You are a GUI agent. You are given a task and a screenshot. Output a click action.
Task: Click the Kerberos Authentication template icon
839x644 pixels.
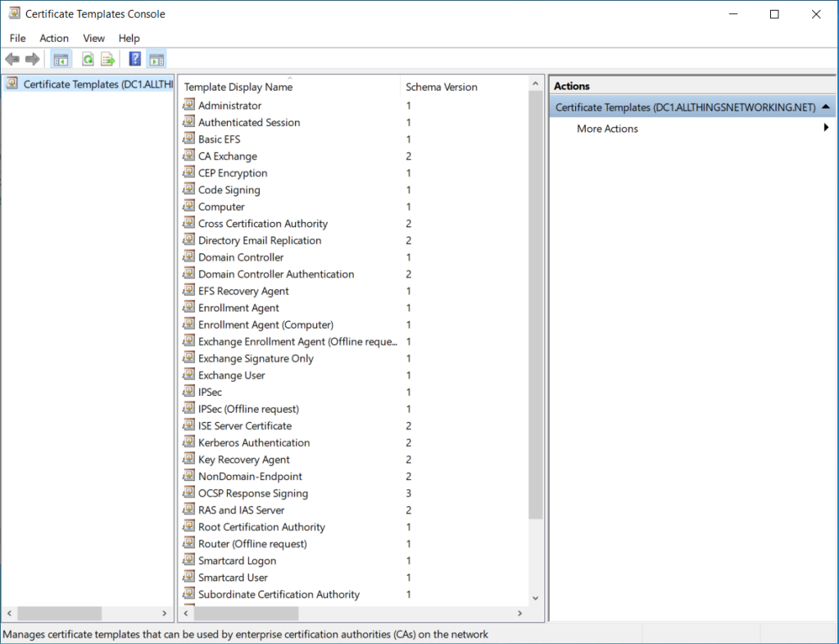point(189,442)
